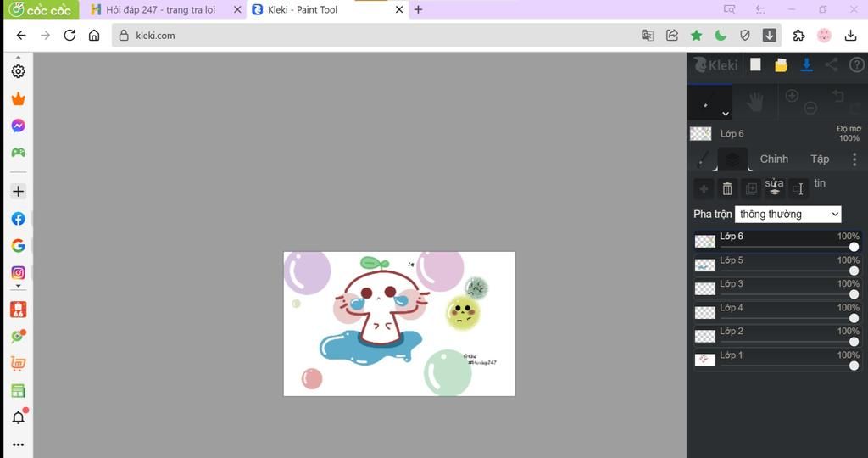
Task: Save the drawing with the blue download icon
Action: coord(806,65)
